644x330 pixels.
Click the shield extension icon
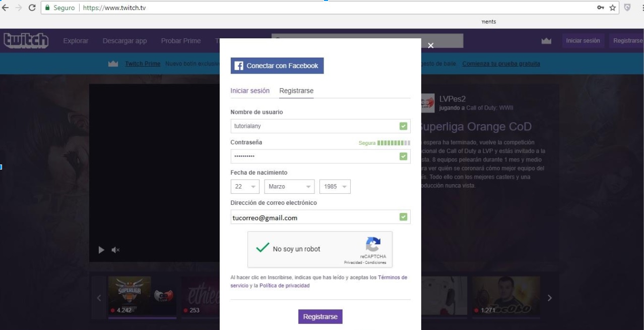(627, 8)
